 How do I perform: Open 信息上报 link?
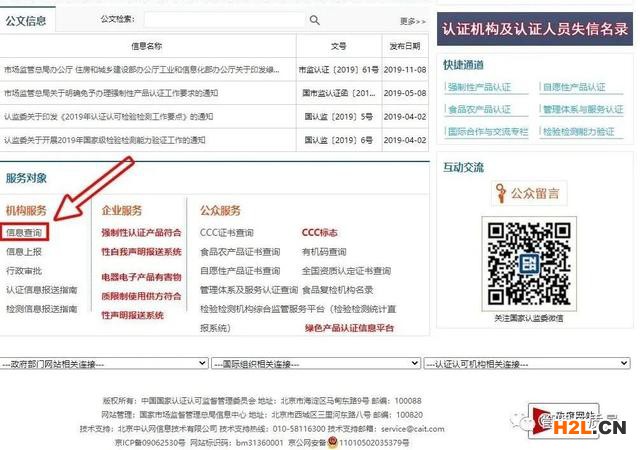pyautogui.click(x=25, y=252)
